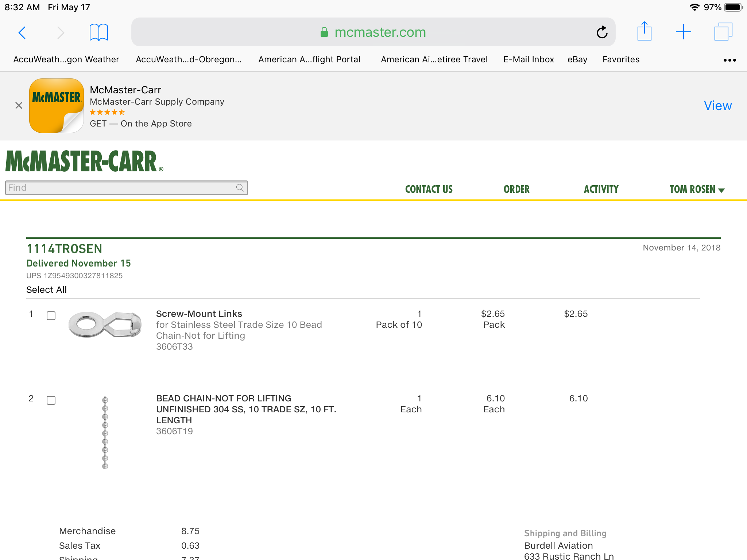This screenshot has height=560, width=747.
Task: Show all tabs overview icon
Action: [x=723, y=32]
